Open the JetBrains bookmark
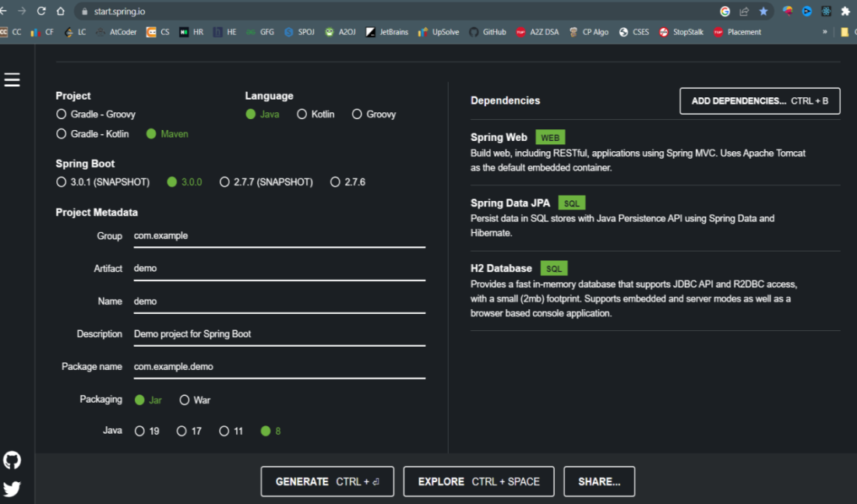Screen dimensions: 857x504 (387, 32)
